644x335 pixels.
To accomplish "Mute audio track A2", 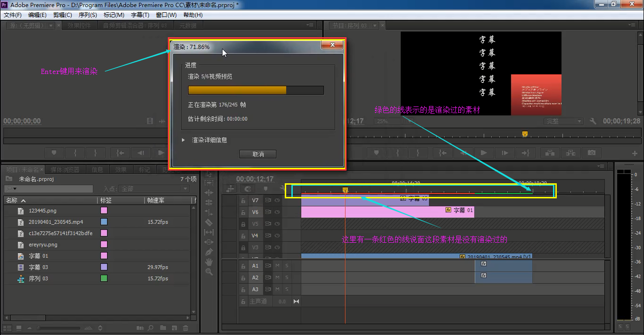I will pyautogui.click(x=277, y=278).
